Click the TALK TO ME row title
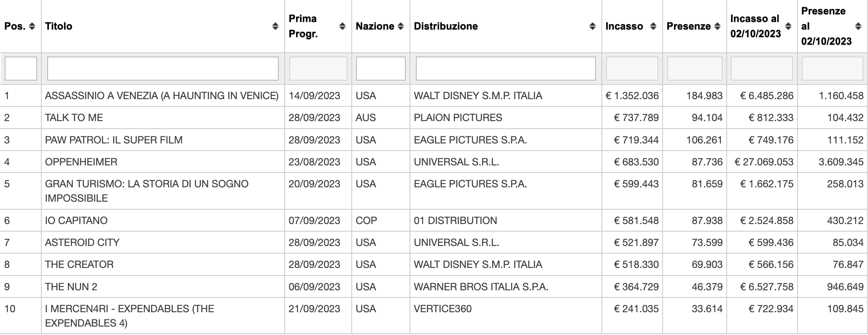The height and width of the screenshot is (335, 868). 74,118
